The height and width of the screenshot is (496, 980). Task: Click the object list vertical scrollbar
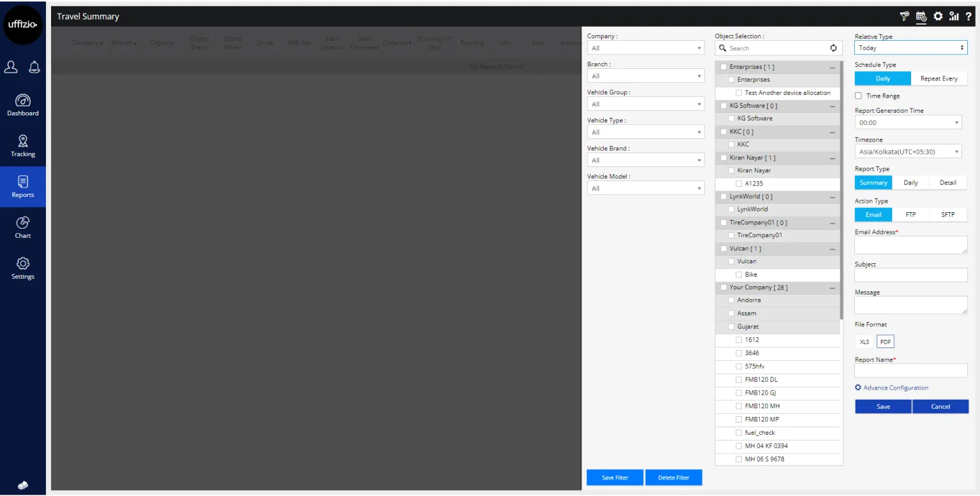click(842, 191)
